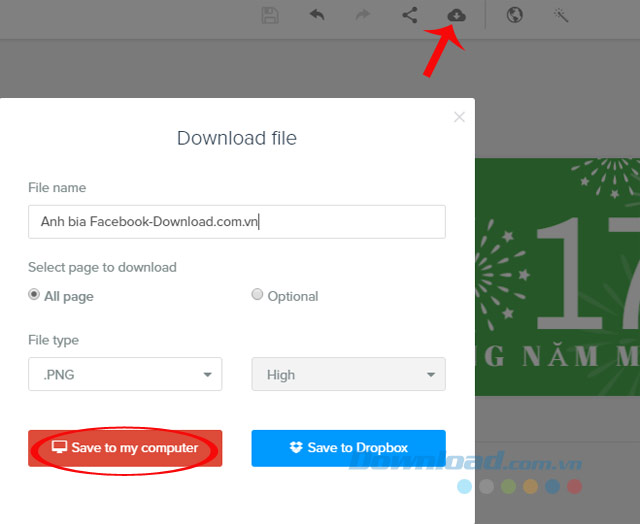
Task: Click the cloud download icon
Action: 456,15
